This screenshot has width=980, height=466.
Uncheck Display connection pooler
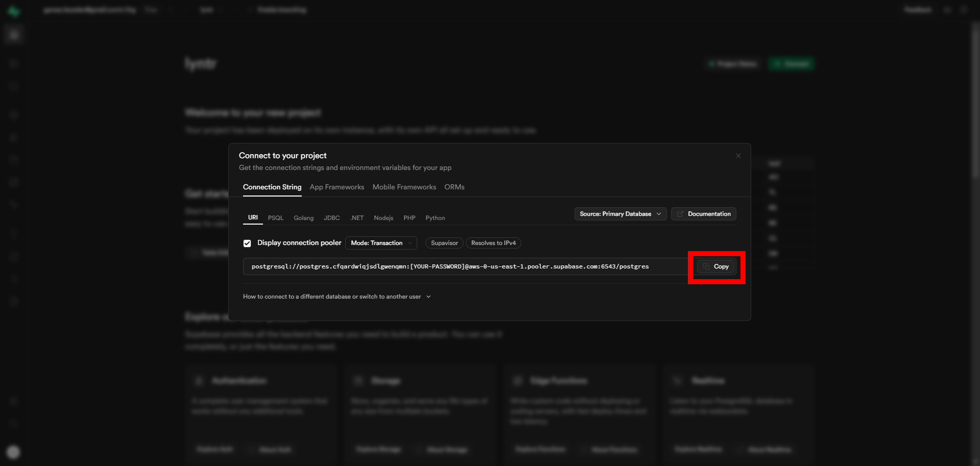[x=247, y=243]
